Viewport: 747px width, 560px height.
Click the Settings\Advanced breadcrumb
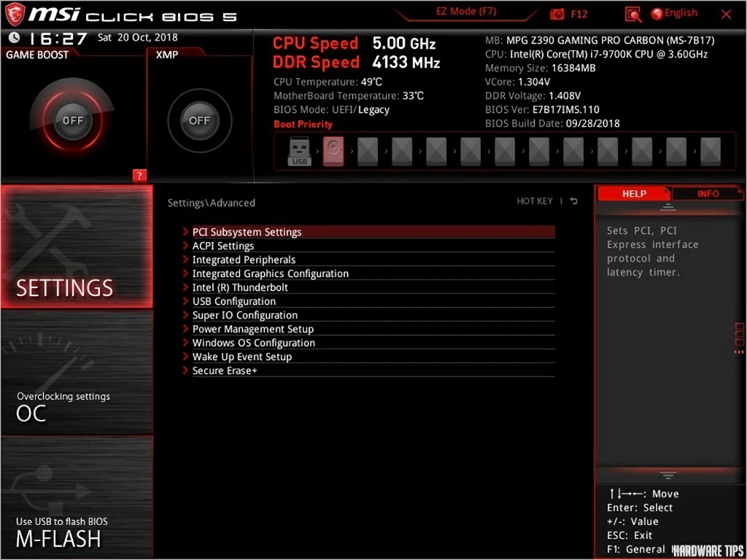tap(211, 203)
